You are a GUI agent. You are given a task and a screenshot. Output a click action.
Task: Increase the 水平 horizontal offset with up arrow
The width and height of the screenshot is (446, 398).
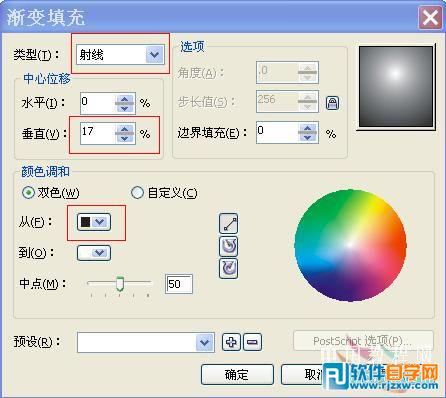(x=125, y=99)
